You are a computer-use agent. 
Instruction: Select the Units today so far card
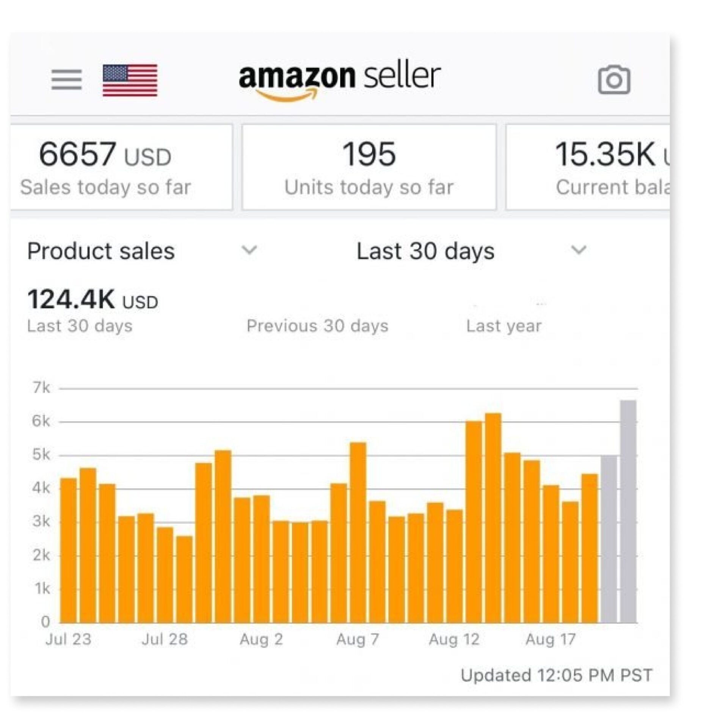(x=369, y=167)
